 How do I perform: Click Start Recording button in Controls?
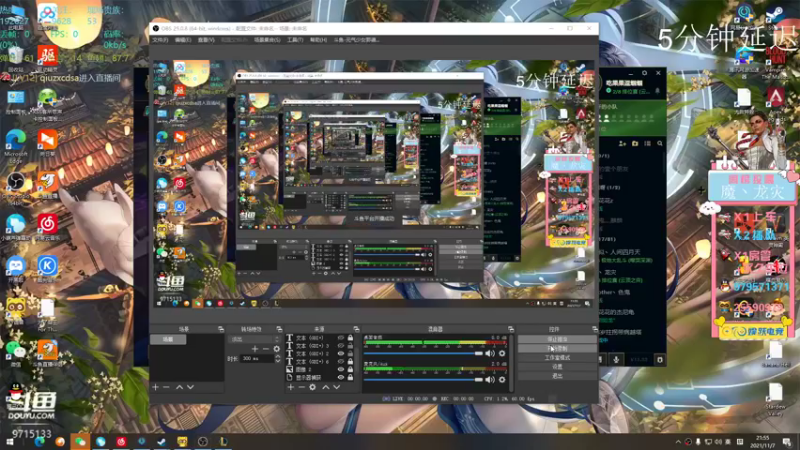click(557, 348)
